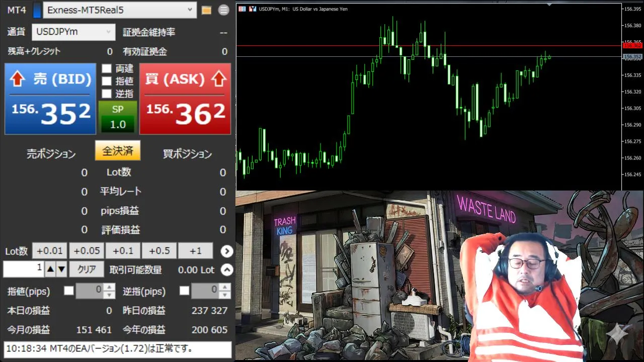Toggle the 指値 checkbox near the SP box
The height and width of the screenshot is (362, 644).
click(106, 81)
